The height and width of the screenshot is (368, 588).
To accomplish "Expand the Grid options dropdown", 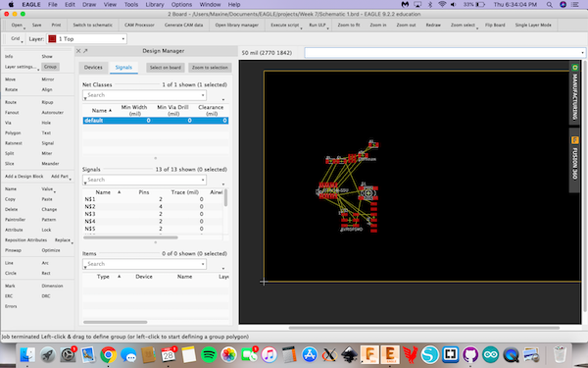I will (x=16, y=38).
